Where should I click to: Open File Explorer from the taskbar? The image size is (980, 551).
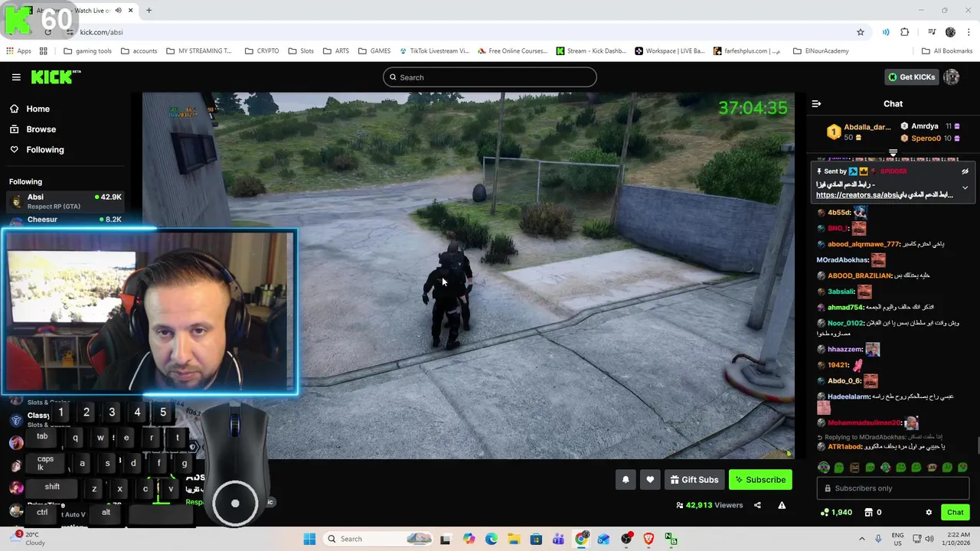(514, 539)
